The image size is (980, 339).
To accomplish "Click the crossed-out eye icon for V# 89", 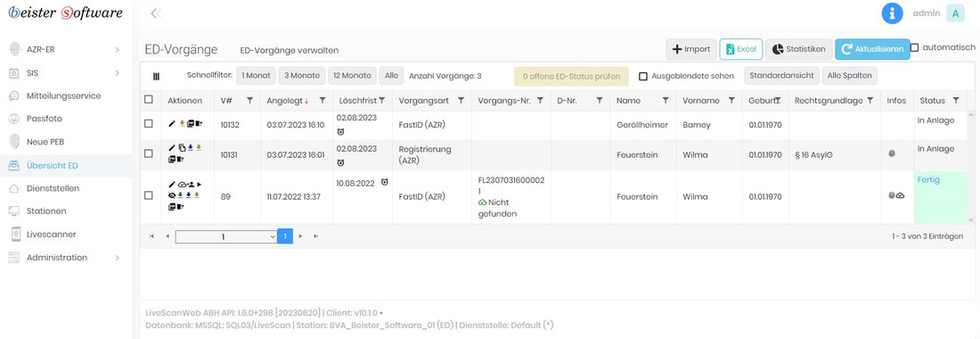I will click(x=172, y=195).
